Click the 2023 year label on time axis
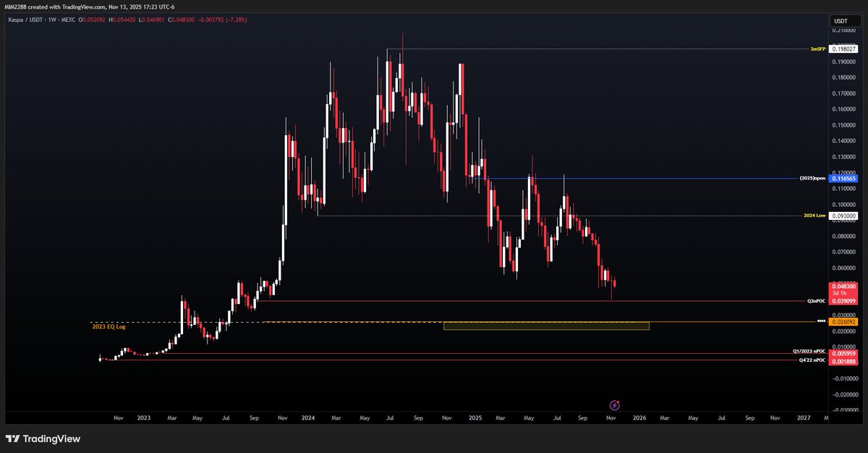This screenshot has width=868, height=453. (x=143, y=418)
